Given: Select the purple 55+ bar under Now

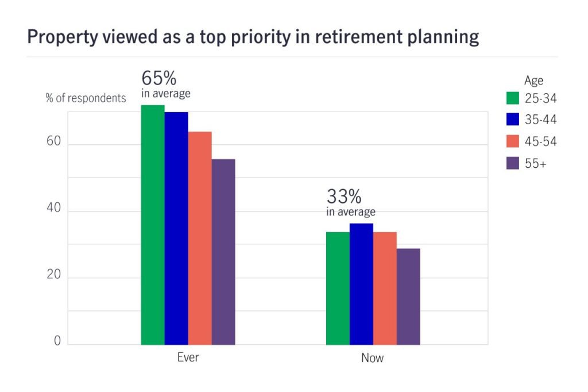Looking at the screenshot, I should (409, 297).
